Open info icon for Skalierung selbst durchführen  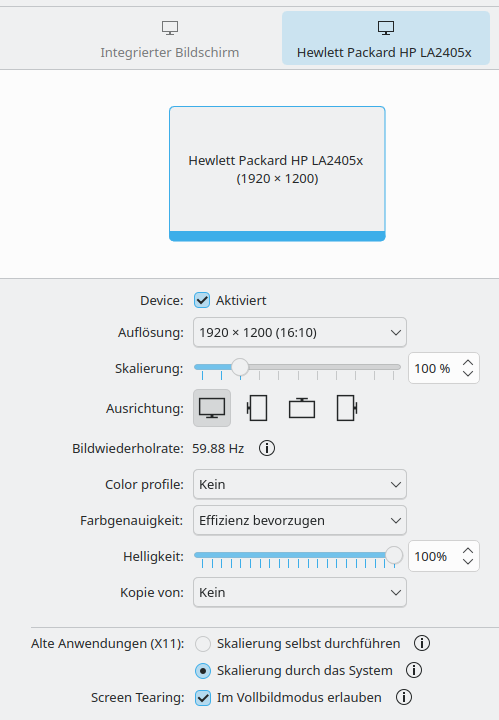[x=422, y=643]
